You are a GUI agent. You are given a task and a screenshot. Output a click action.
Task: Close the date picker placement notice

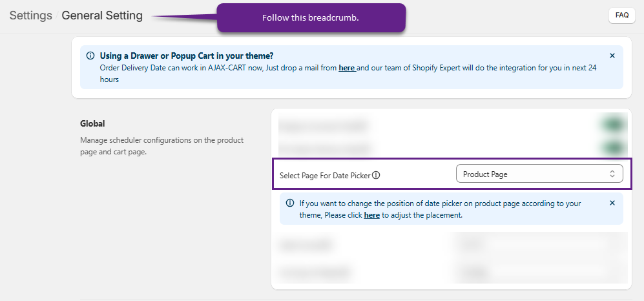[x=612, y=203]
